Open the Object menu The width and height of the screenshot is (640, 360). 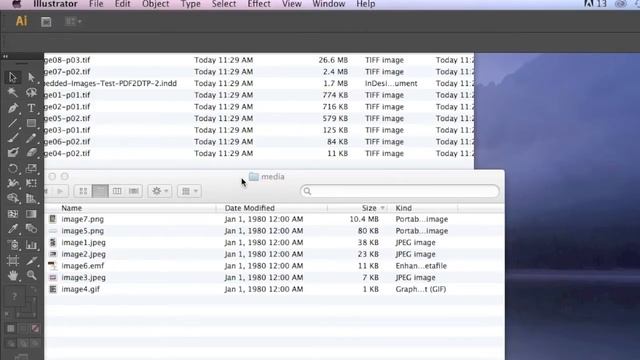(156, 4)
